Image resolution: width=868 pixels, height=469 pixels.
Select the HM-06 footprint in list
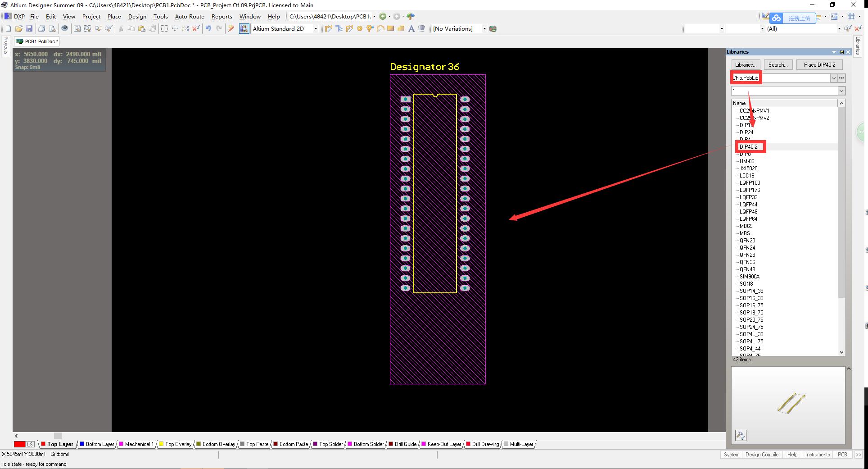[x=747, y=161]
